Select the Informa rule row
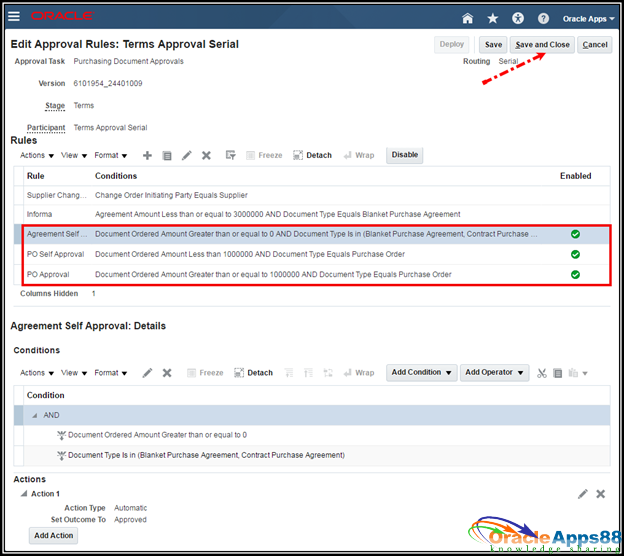Image resolution: width=624 pixels, height=556 pixels. pyautogui.click(x=312, y=215)
